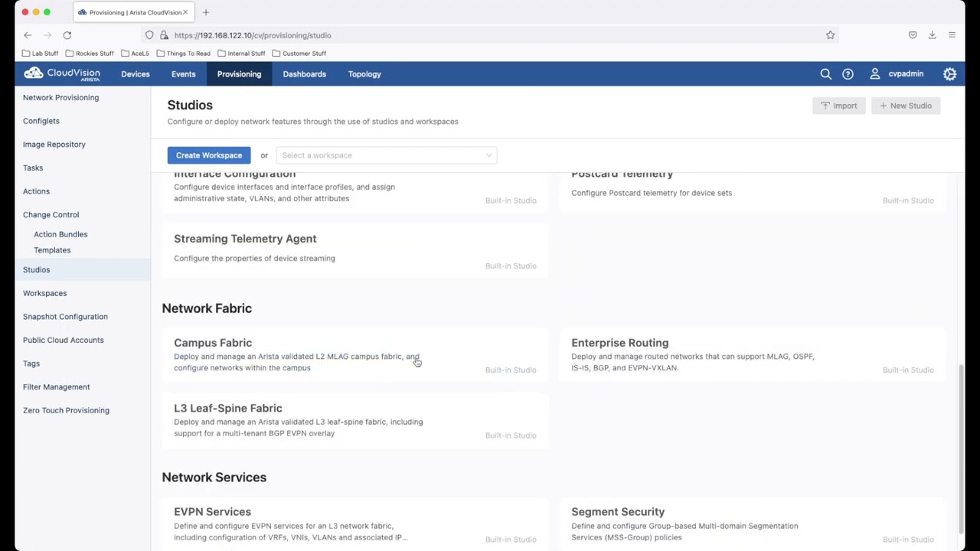
Task: Open Snapshot Configuration in the sidebar
Action: tap(65, 317)
